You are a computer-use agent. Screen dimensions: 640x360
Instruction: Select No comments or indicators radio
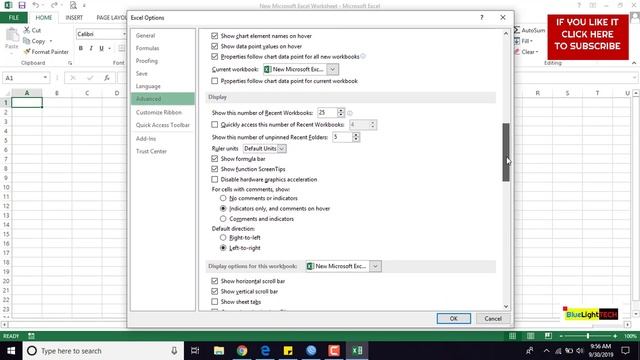pos(223,198)
